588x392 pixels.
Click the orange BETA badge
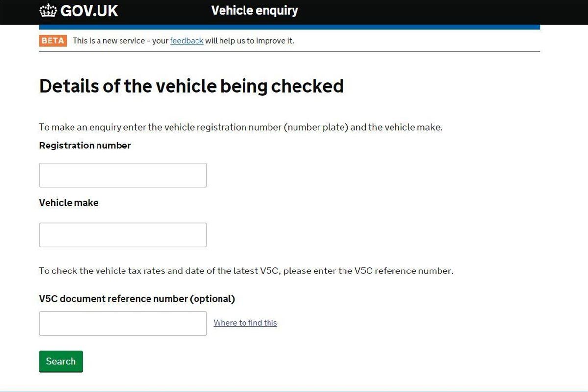(x=53, y=41)
